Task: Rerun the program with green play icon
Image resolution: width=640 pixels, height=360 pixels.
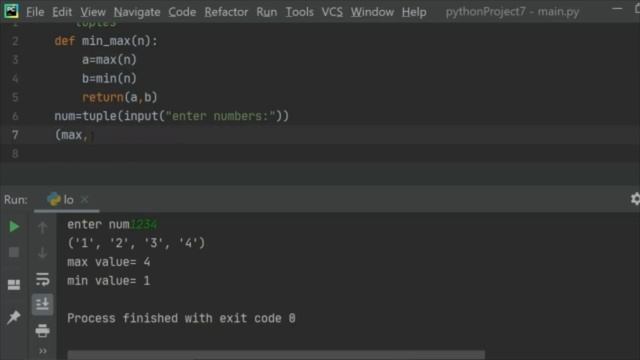Action: [14, 226]
